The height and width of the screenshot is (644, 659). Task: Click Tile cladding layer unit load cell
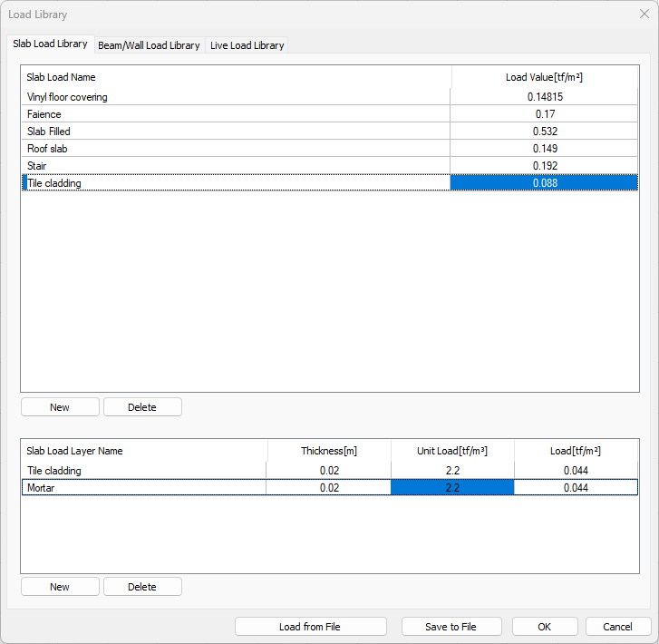pyautogui.click(x=451, y=471)
